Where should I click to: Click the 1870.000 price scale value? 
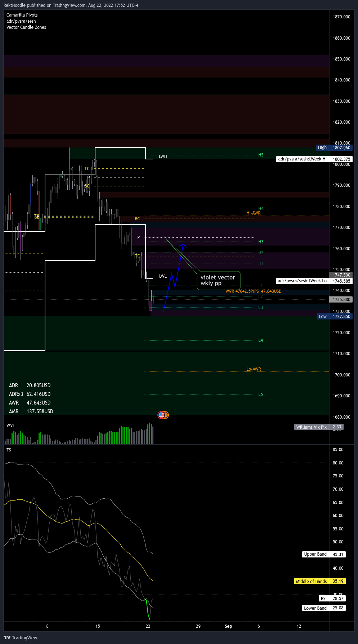[341, 17]
